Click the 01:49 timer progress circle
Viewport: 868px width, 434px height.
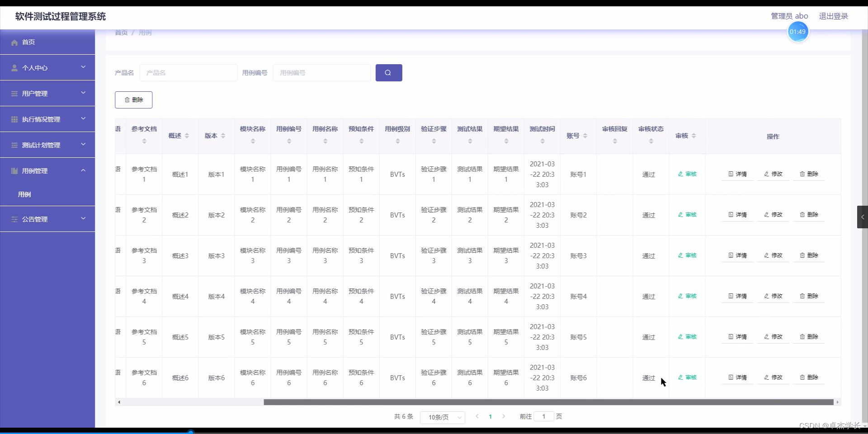(798, 32)
